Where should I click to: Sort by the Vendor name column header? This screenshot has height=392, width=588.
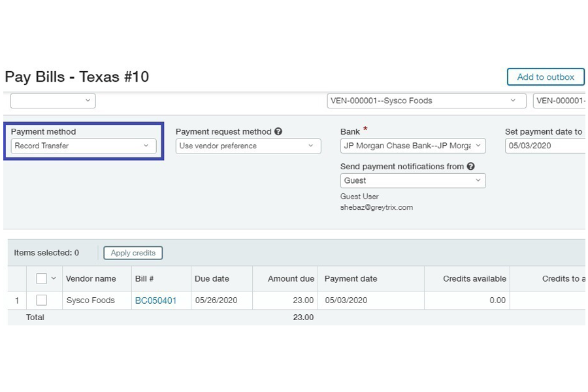click(x=91, y=278)
